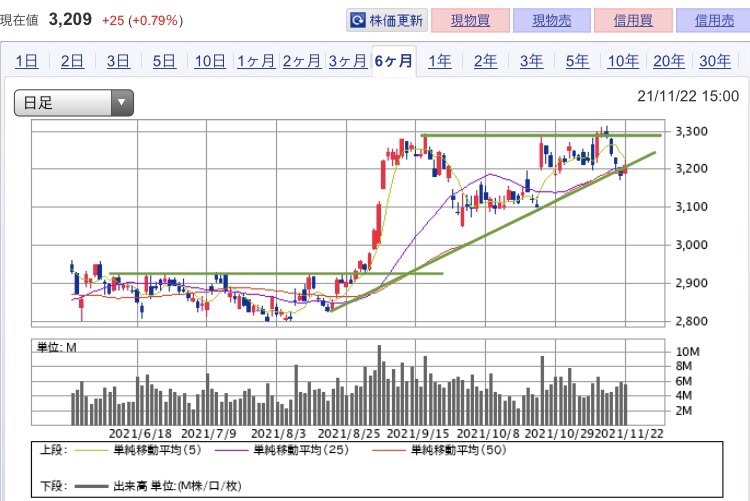This screenshot has width=750, height=501.
Task: Click the 株価更新 refresh button
Action: [386, 20]
